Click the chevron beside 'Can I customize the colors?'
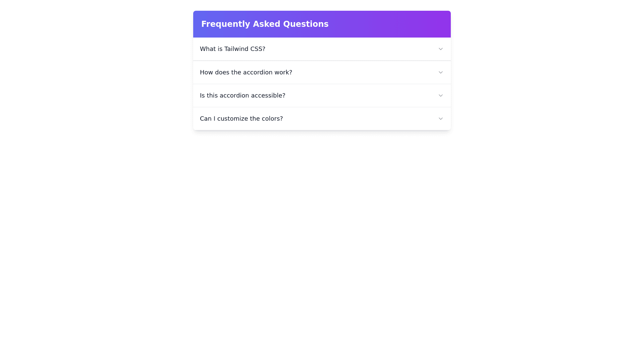644x362 pixels. coord(440,118)
